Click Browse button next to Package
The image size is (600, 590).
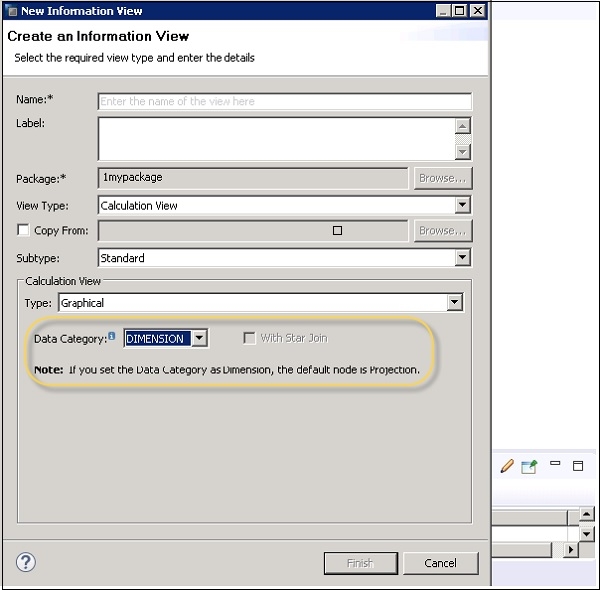coord(442,178)
